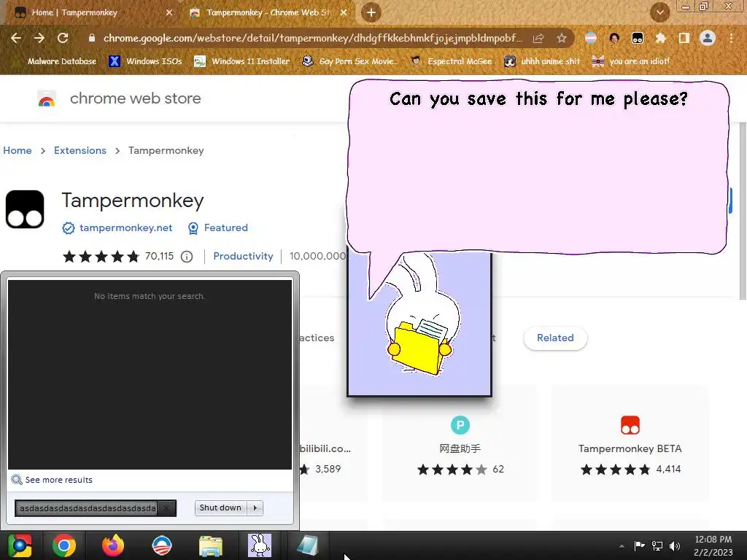The image size is (747, 560).
Task: Click See more results in Start menu
Action: pyautogui.click(x=53, y=480)
